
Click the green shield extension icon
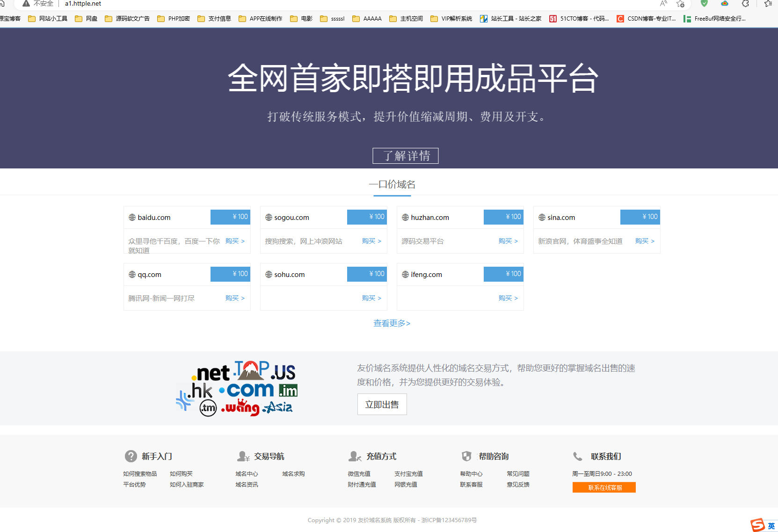(x=704, y=3)
